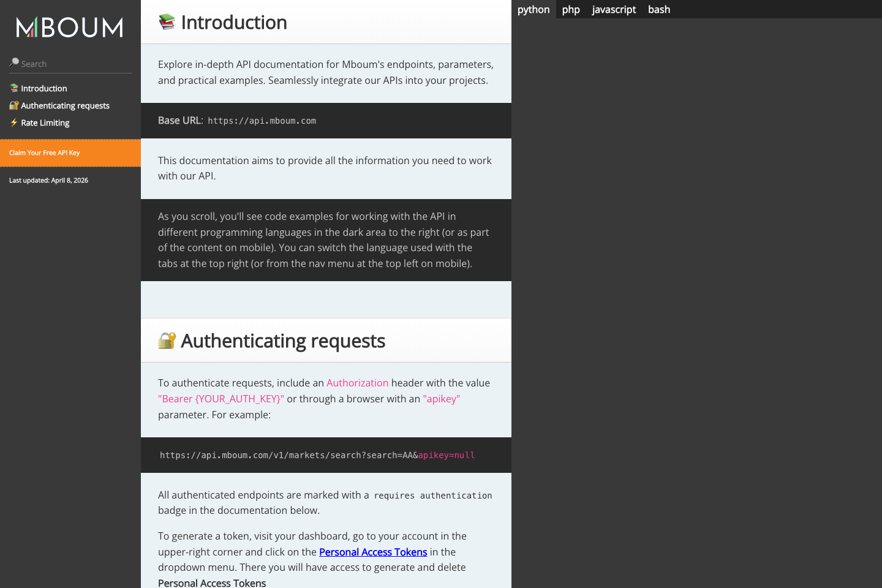Viewport: 882px width, 588px height.
Task: Click the books icon in the Introduction heading
Action: point(166,21)
